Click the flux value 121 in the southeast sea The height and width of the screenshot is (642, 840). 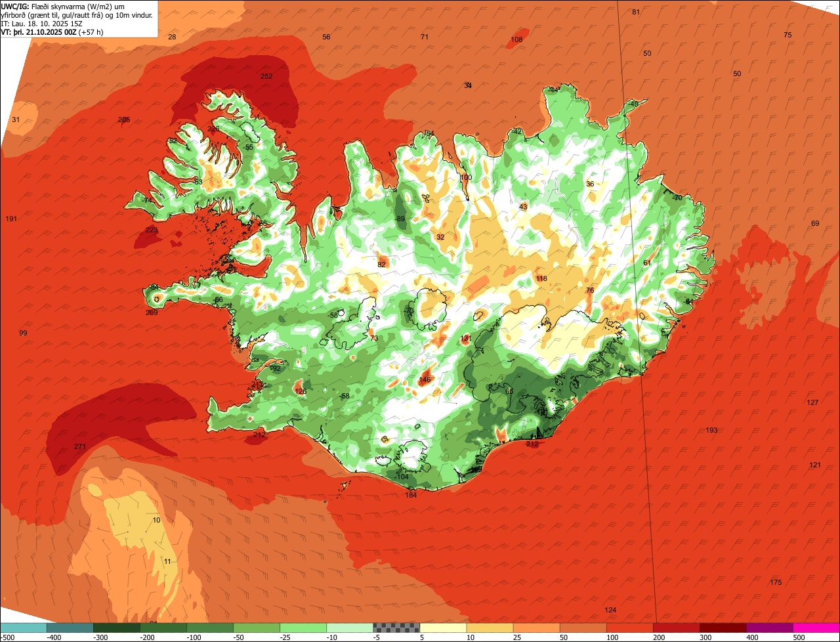815,465
